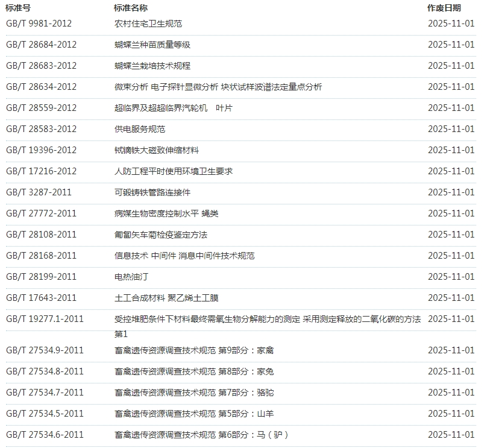Screen dimensions: 493x448
Task: Click the 作废日期 column header
Action: (444, 8)
